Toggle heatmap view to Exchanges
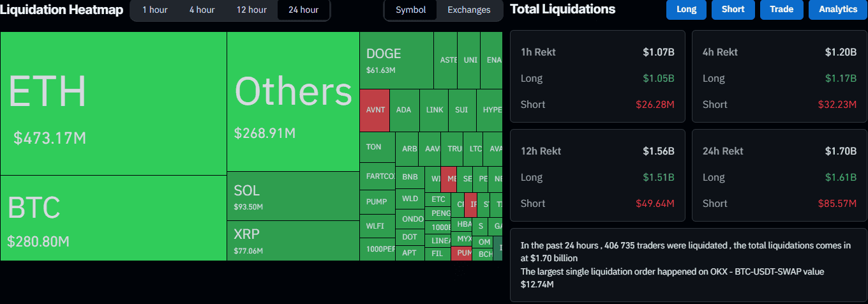Image resolution: width=868 pixels, height=304 pixels. pos(468,10)
